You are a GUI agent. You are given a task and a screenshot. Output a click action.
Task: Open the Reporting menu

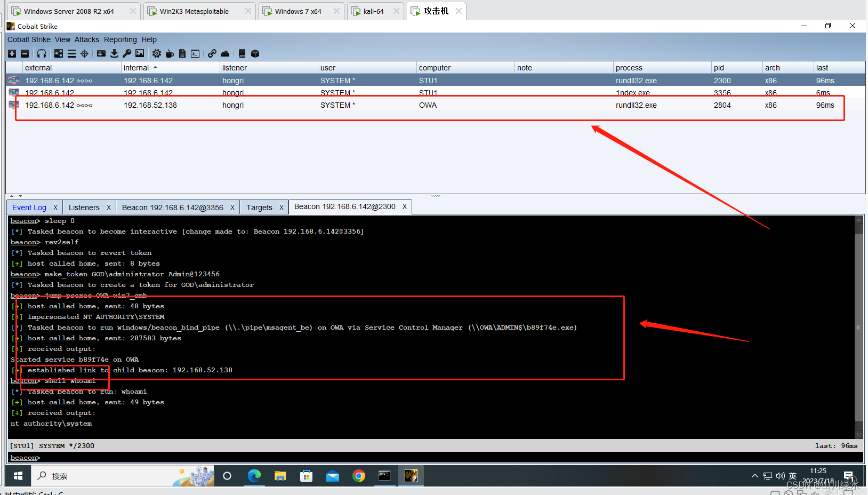tap(120, 39)
